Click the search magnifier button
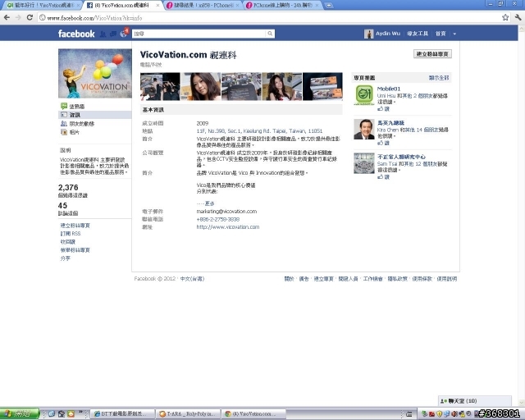This screenshot has height=420, width=525. (270, 34)
